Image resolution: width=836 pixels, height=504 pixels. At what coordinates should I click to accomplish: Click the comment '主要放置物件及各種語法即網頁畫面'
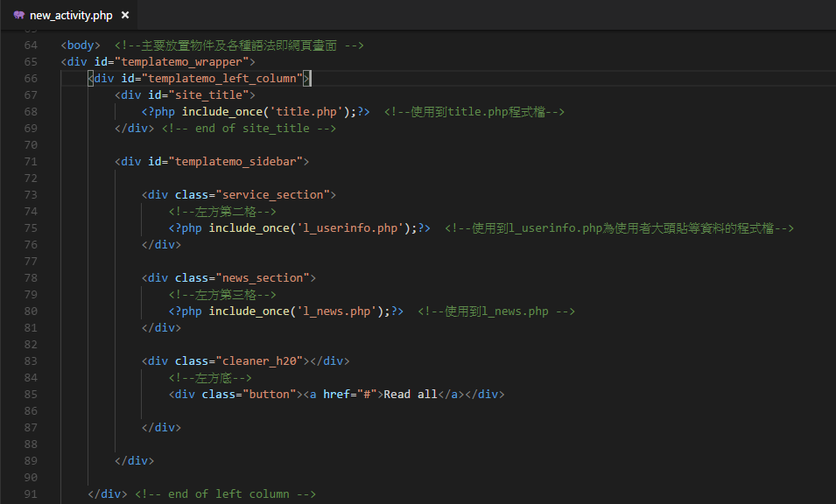239,45
